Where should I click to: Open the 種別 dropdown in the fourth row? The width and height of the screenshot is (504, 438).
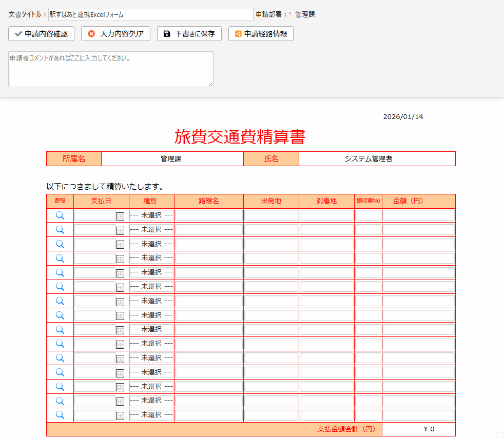(x=151, y=258)
